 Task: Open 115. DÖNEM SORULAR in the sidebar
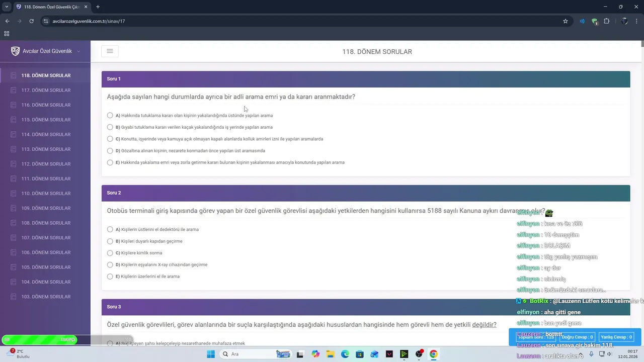point(45,120)
